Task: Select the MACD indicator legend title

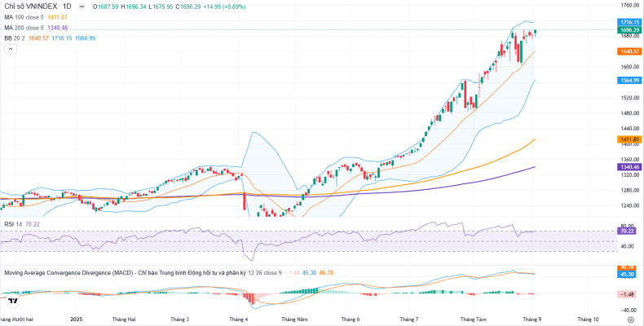Action: tap(125, 273)
